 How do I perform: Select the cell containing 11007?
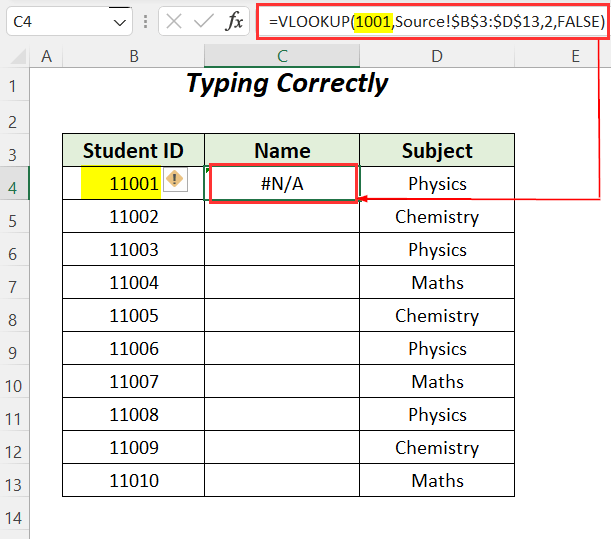point(133,381)
